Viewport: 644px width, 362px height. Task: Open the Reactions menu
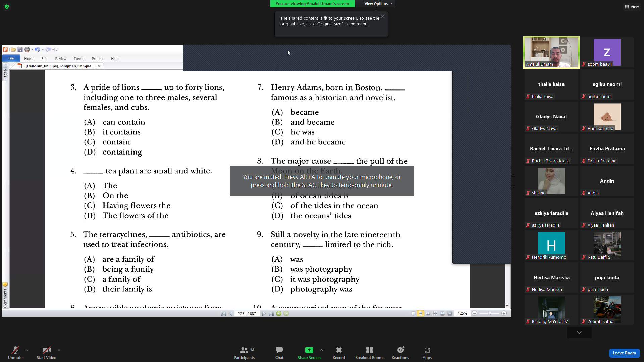tap(400, 353)
